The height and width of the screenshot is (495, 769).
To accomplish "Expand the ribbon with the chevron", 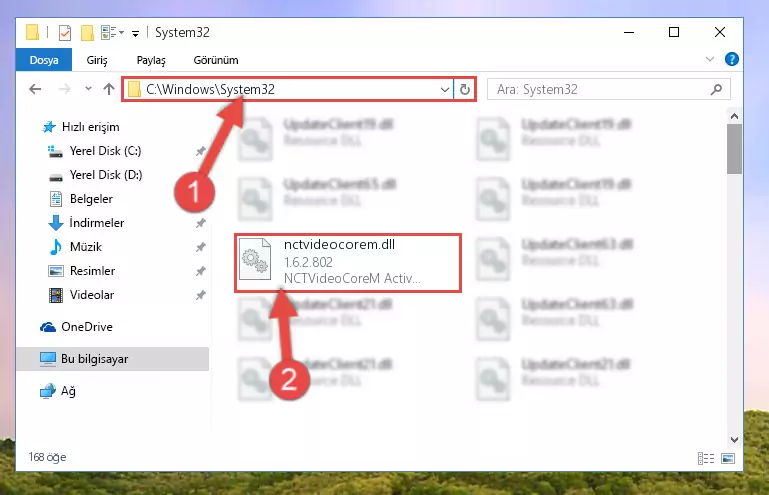I will click(x=710, y=59).
